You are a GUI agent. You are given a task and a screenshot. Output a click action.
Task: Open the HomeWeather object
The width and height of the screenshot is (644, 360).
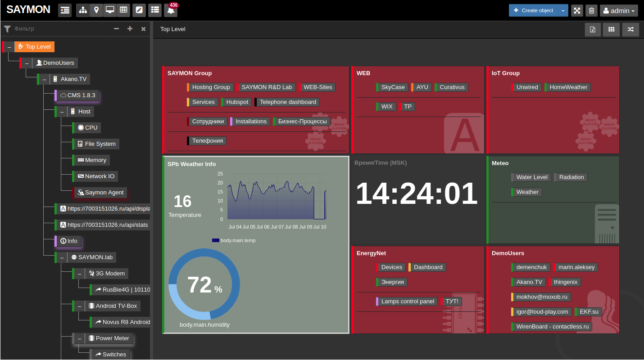coord(568,87)
